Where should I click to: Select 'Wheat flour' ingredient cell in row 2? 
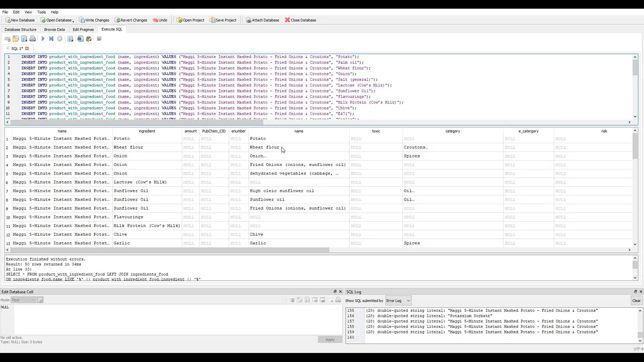[147, 147]
